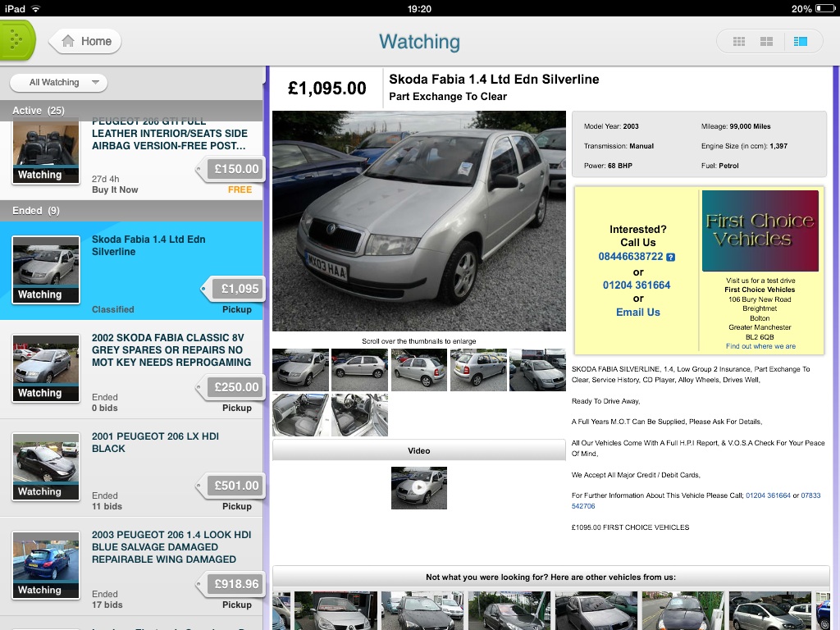Screen dimensions: 840x630
Task: Enlarge the main silver Skoda photo
Action: click(x=419, y=221)
